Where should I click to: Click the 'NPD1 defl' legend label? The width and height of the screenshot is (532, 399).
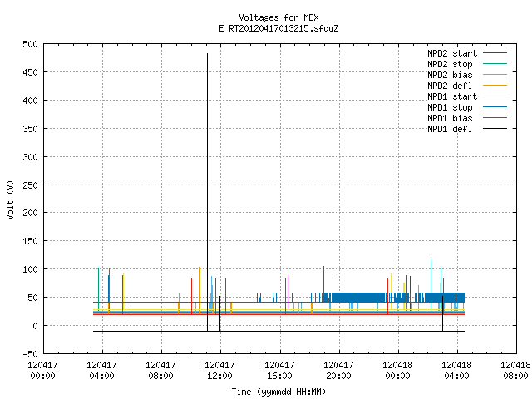click(x=450, y=130)
